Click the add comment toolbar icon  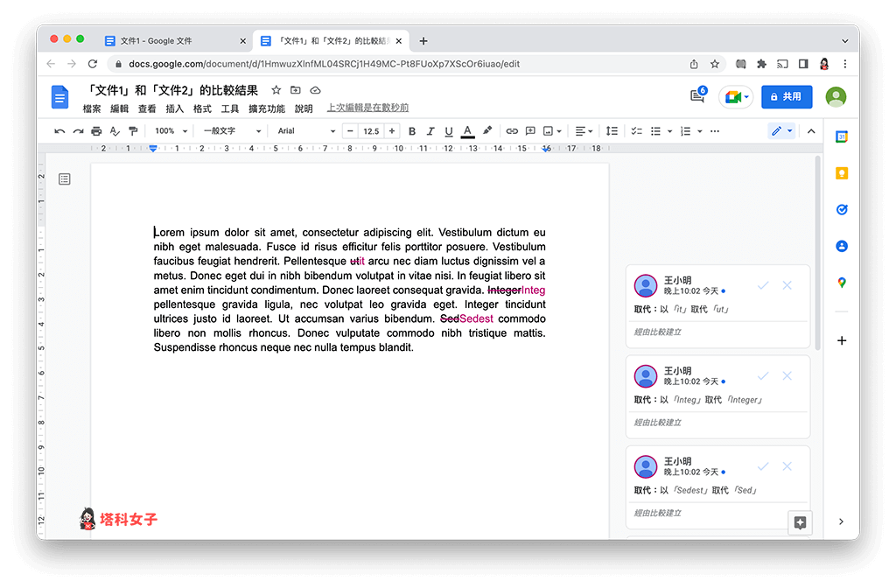click(530, 131)
